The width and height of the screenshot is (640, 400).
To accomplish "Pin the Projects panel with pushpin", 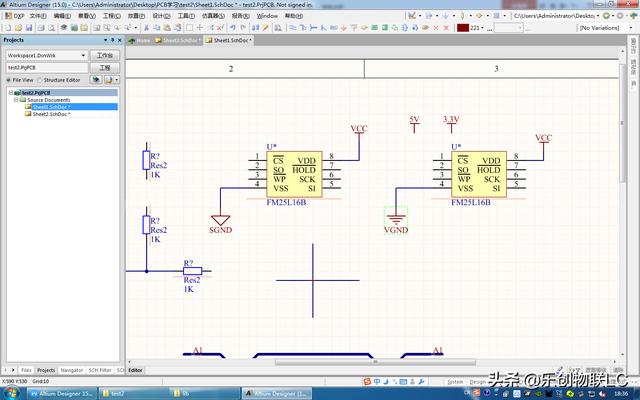I will click(113, 40).
